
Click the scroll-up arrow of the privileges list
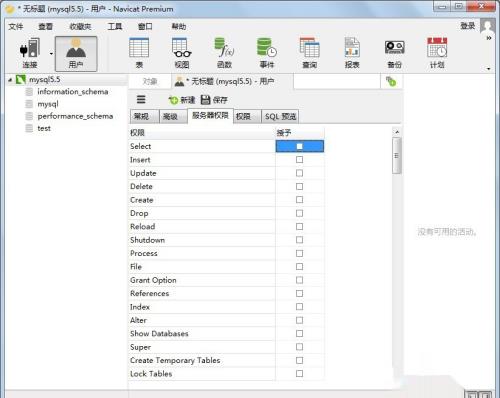pos(397,132)
